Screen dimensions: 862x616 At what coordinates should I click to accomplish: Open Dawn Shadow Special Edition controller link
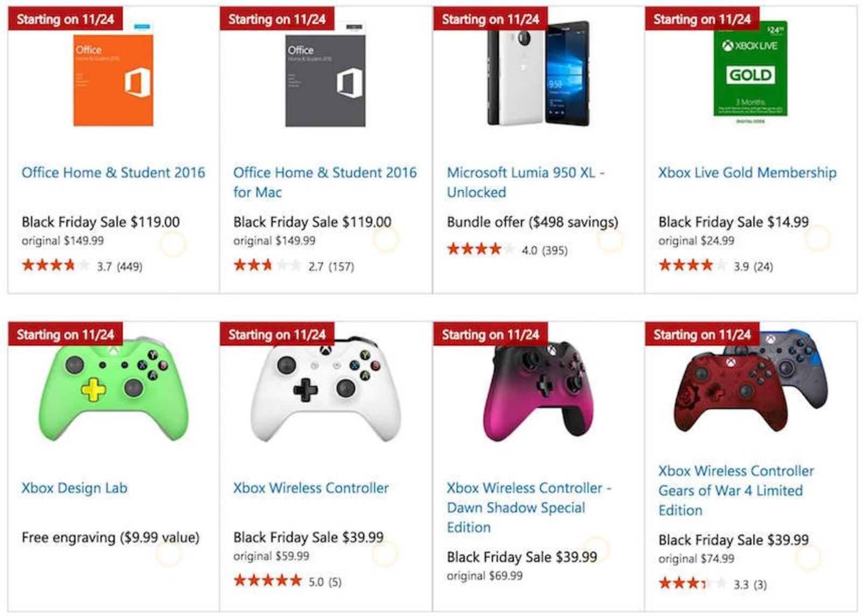tap(529, 508)
